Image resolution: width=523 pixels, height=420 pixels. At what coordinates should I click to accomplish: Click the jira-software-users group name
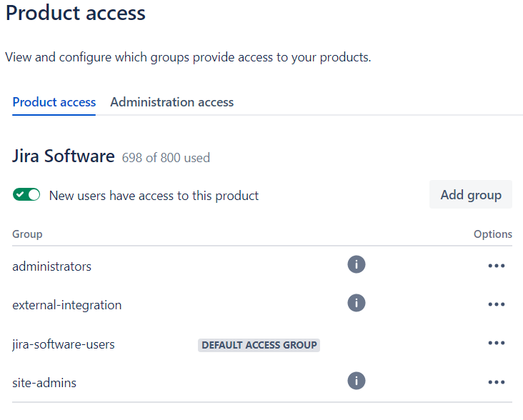(64, 344)
